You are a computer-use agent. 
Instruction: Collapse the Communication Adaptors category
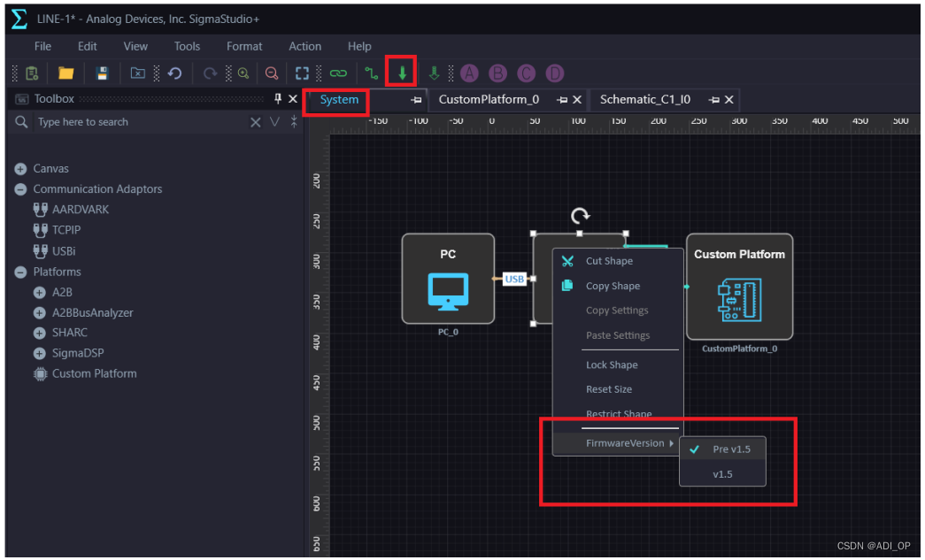pyautogui.click(x=20, y=189)
